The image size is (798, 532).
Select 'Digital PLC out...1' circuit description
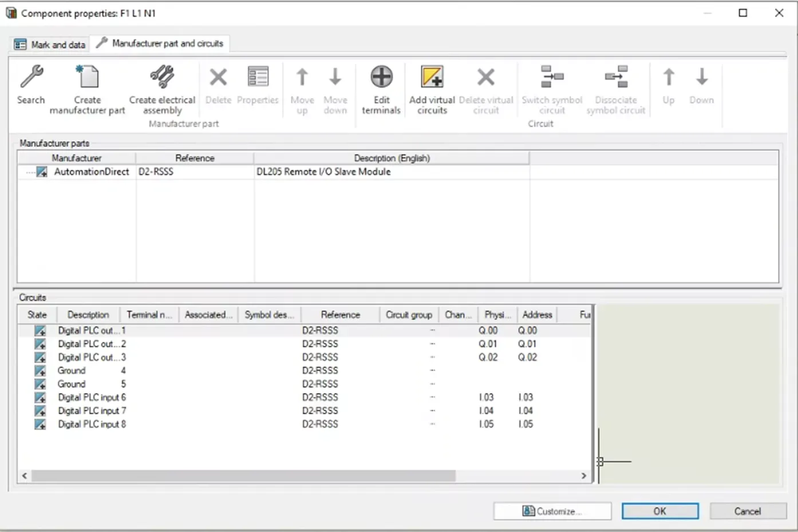tap(91, 331)
